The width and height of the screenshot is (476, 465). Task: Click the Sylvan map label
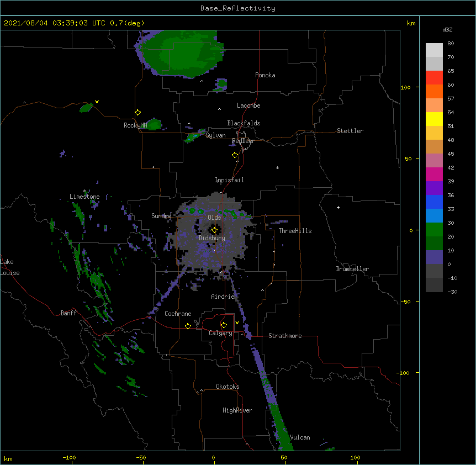(x=215, y=135)
